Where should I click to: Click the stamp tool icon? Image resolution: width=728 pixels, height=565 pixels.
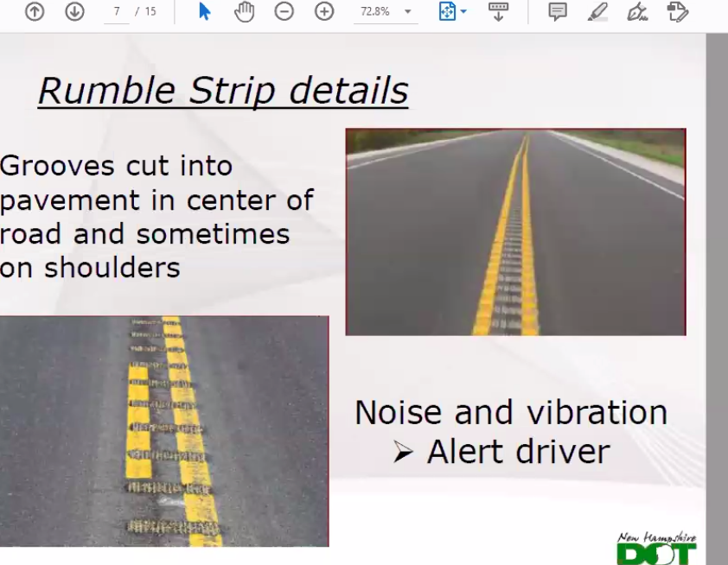(x=678, y=12)
